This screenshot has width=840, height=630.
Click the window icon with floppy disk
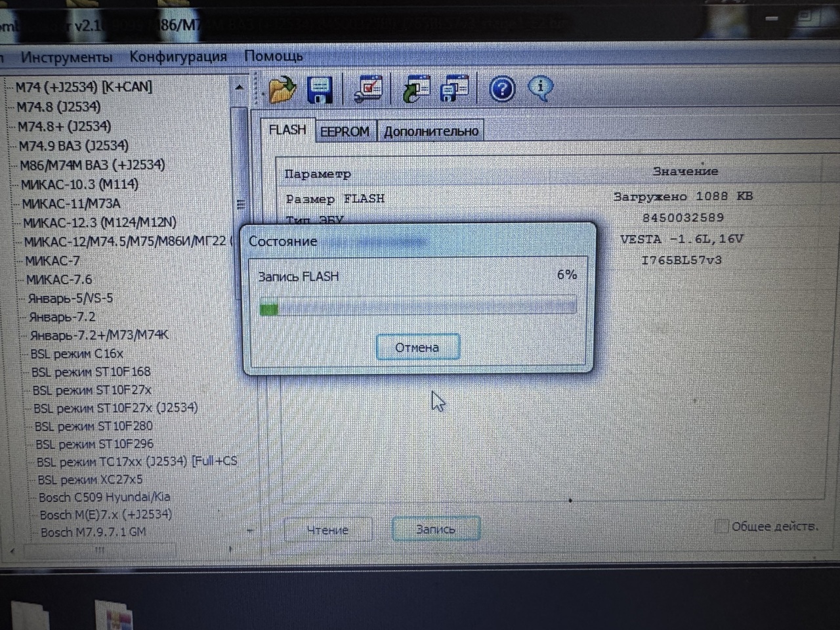pyautogui.click(x=455, y=89)
